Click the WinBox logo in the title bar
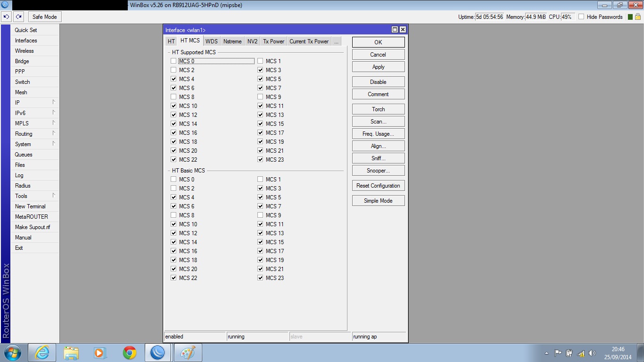The width and height of the screenshot is (644, 362). click(x=6, y=5)
